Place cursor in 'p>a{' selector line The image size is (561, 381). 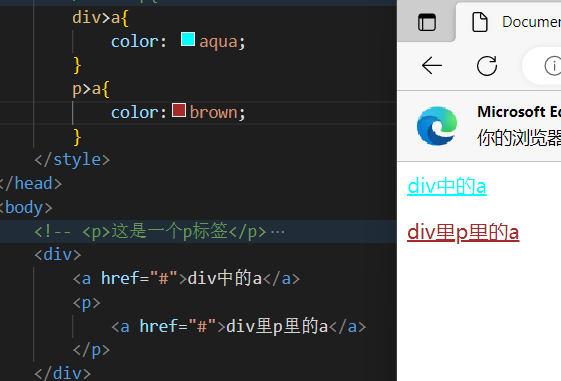(x=91, y=89)
